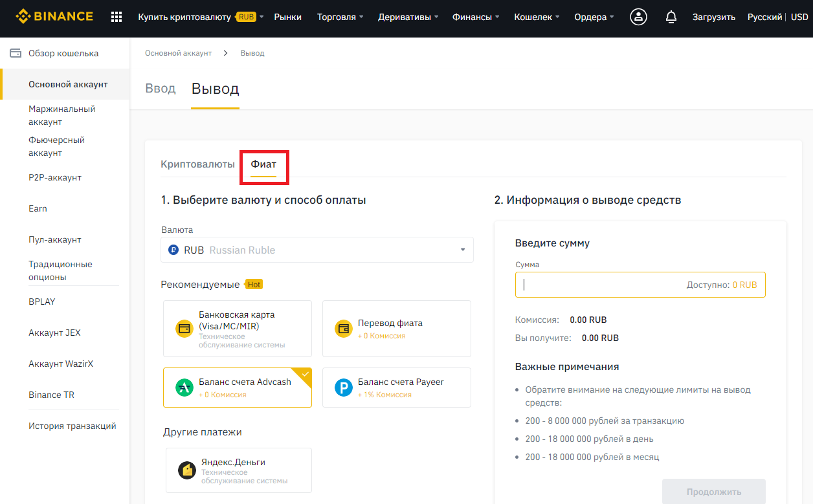Viewport: 813px width, 504px height.
Task: Click the Загрузить link
Action: 714,17
